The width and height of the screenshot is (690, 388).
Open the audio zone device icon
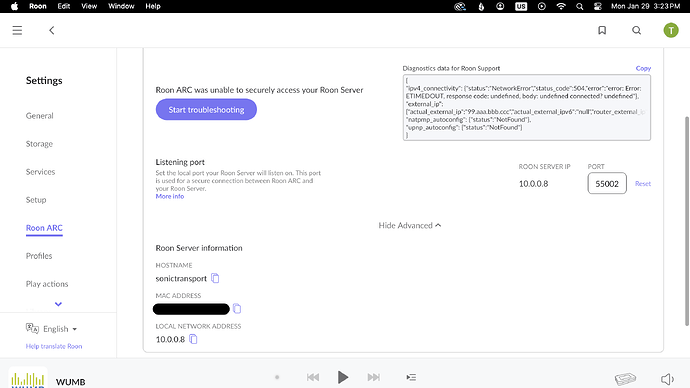click(625, 378)
